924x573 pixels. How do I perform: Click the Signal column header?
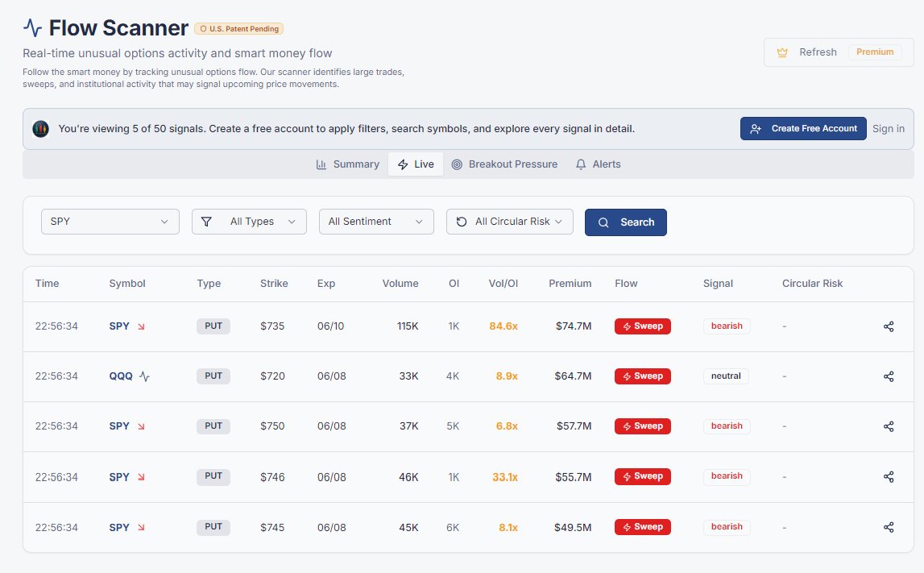coord(718,284)
